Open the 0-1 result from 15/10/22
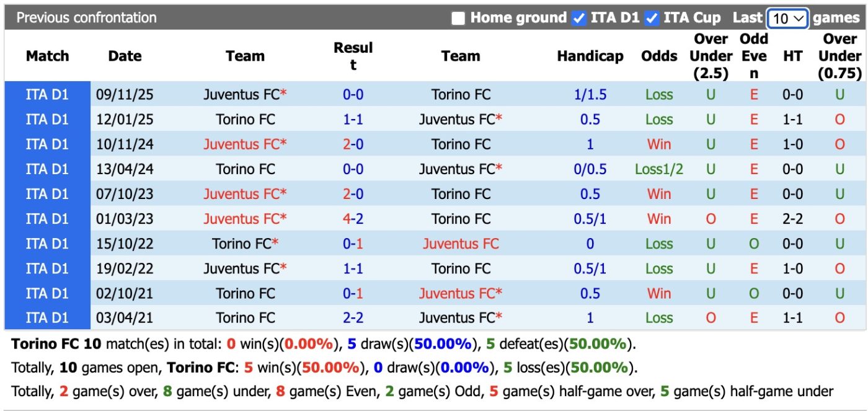Viewport: 868px width, 411px height. (x=353, y=244)
